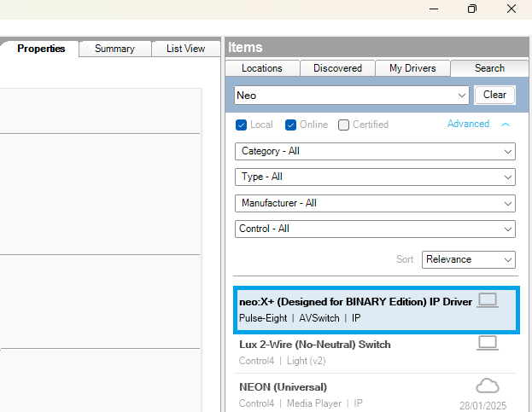Open the Sort Relevance dropdown
Screen dimensions: 532x412
coord(469,259)
